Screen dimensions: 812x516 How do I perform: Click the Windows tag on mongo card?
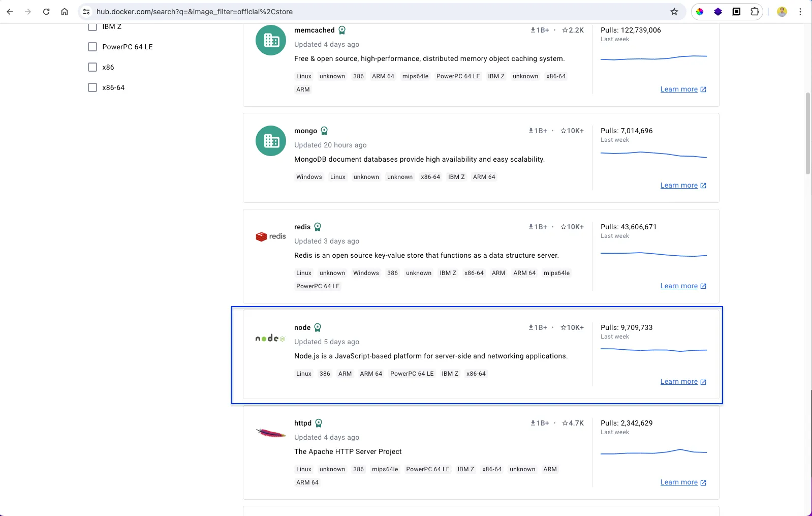309,177
